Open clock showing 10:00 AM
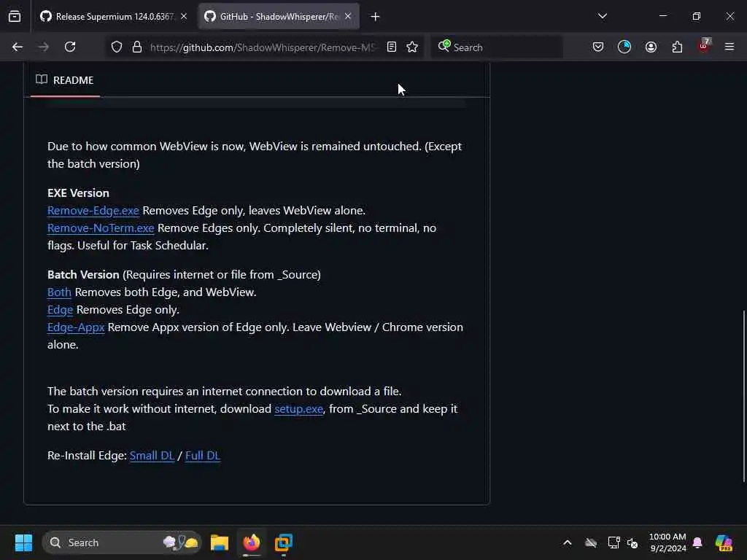The height and width of the screenshot is (560, 747). (667, 542)
